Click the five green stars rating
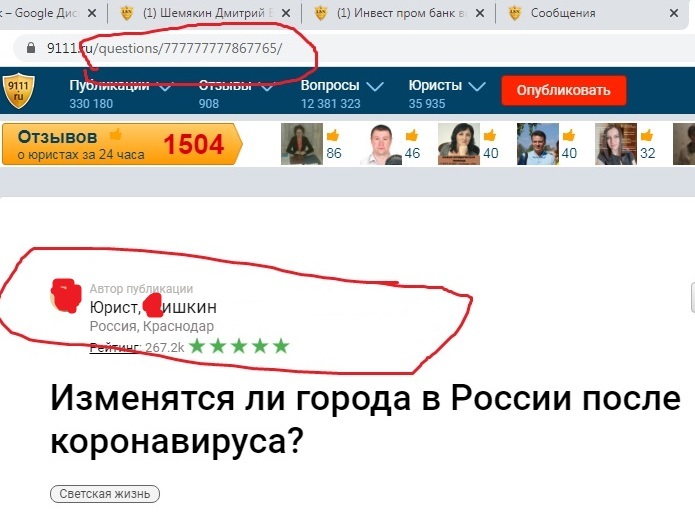 pos(239,346)
